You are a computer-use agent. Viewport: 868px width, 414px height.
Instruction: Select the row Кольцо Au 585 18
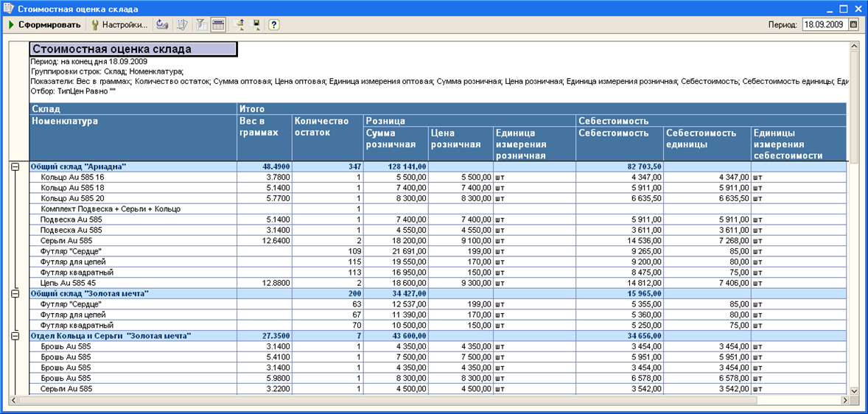(438, 188)
